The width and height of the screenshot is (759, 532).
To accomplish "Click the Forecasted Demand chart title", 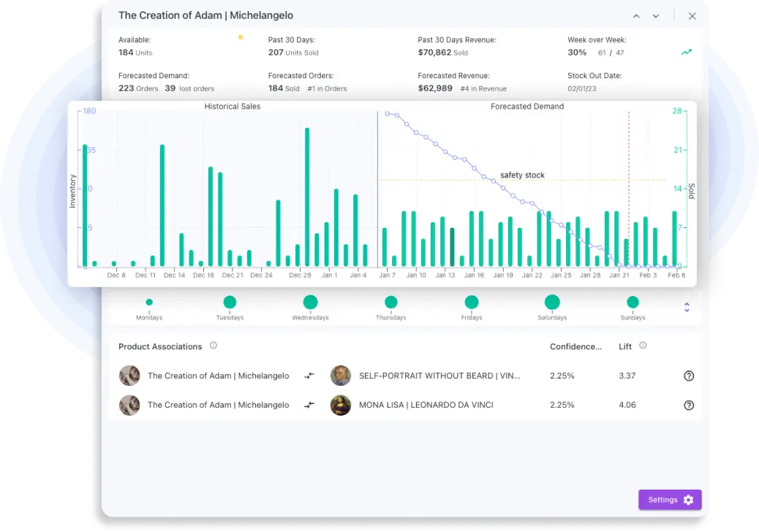I will pos(527,107).
